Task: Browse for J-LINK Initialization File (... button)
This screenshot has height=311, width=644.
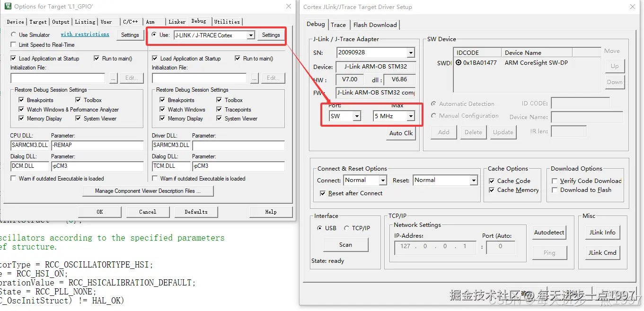Action: (255, 78)
